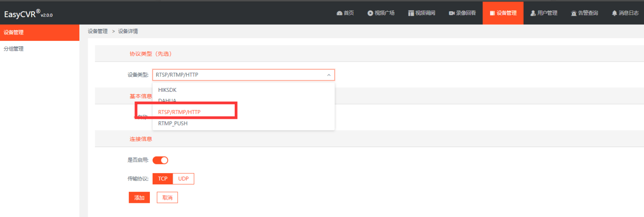Open 告警查询 navigation item
The height and width of the screenshot is (217, 644).
(x=584, y=13)
